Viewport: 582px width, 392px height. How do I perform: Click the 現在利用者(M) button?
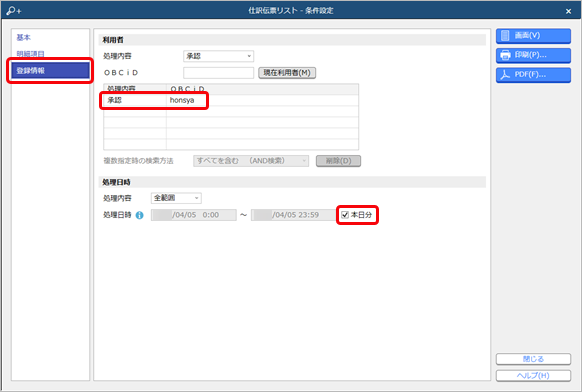point(287,73)
